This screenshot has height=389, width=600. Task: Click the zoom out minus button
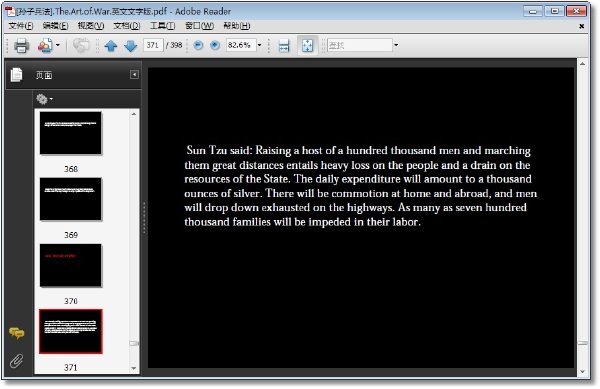pos(198,46)
